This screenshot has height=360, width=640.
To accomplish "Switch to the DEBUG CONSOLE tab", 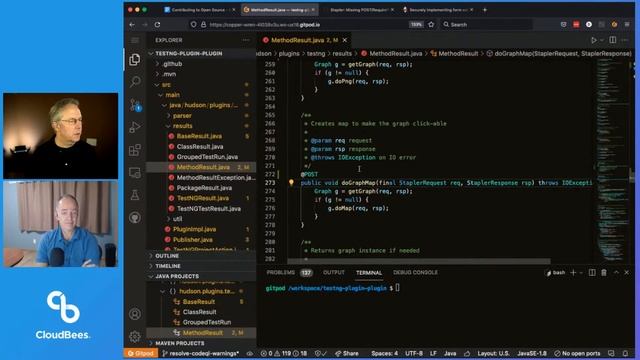I will [415, 272].
